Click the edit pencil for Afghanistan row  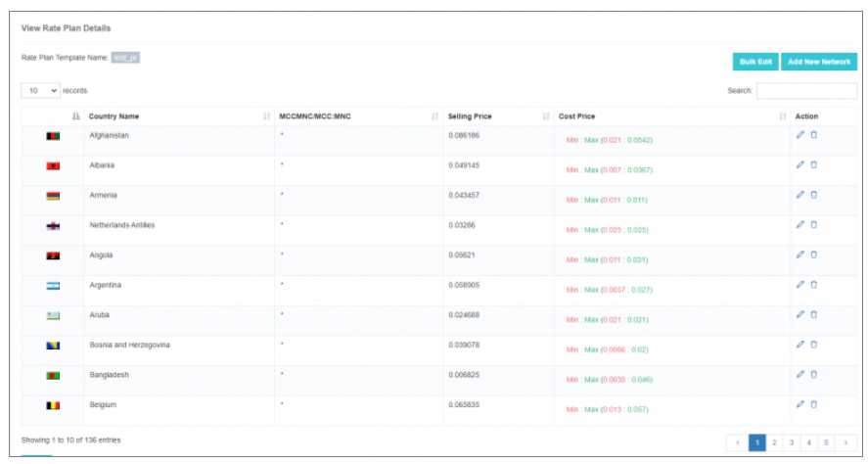[x=799, y=135]
